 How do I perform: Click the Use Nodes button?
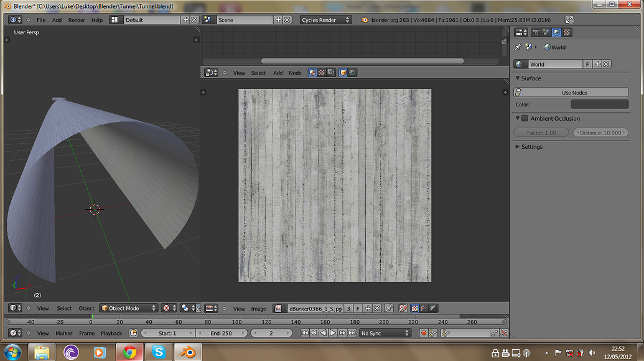(571, 92)
